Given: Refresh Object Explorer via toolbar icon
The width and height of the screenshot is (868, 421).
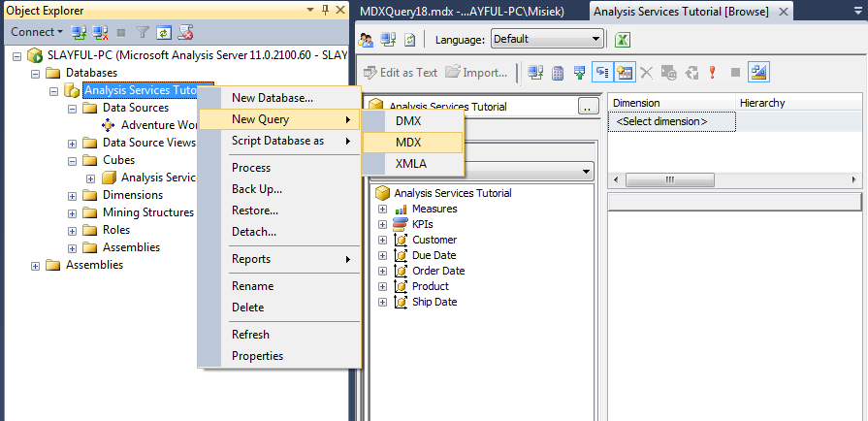Looking at the screenshot, I should tap(163, 33).
